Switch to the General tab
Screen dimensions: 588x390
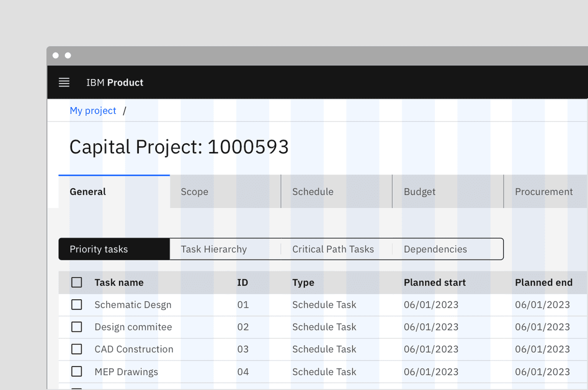pyautogui.click(x=88, y=192)
